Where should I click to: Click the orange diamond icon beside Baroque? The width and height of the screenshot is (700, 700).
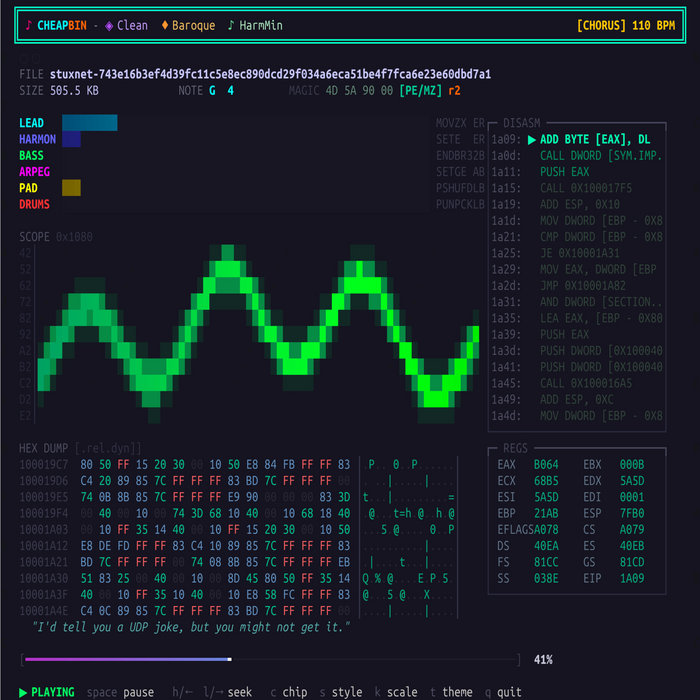165,25
